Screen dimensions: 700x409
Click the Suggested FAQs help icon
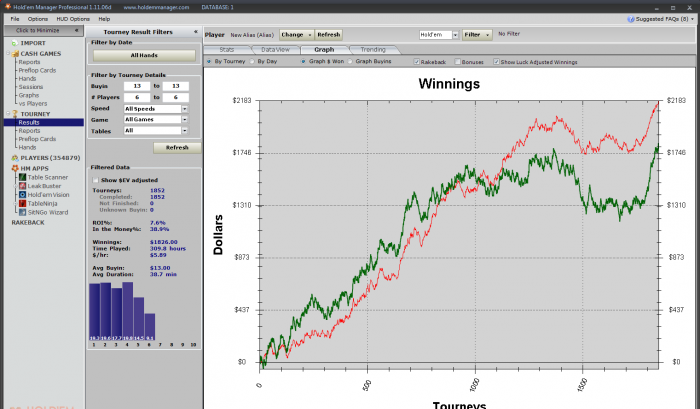(631, 19)
